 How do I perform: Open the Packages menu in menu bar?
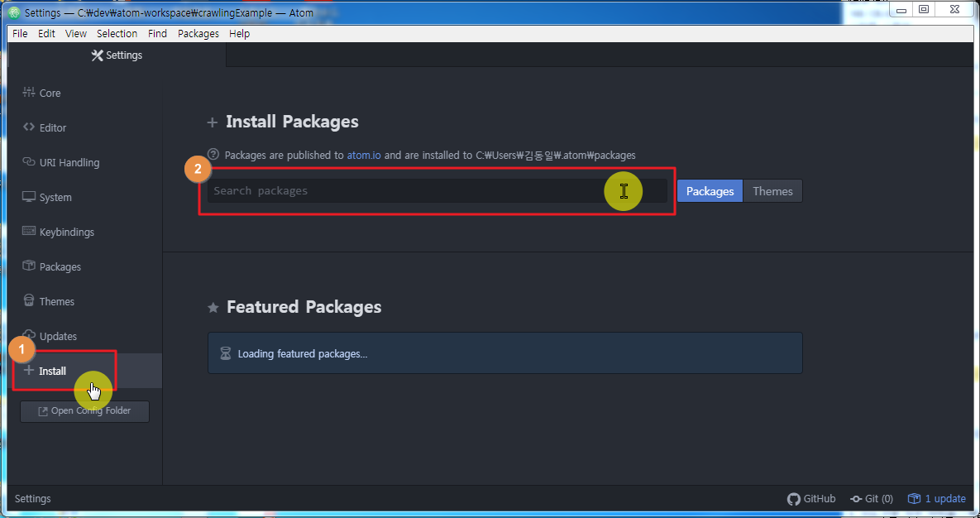click(x=198, y=34)
